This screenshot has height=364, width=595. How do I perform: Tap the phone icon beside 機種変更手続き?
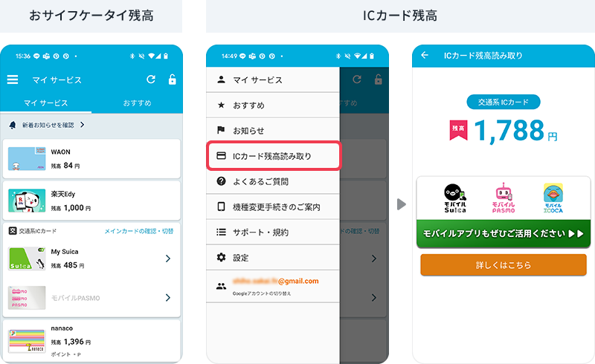[x=221, y=207]
